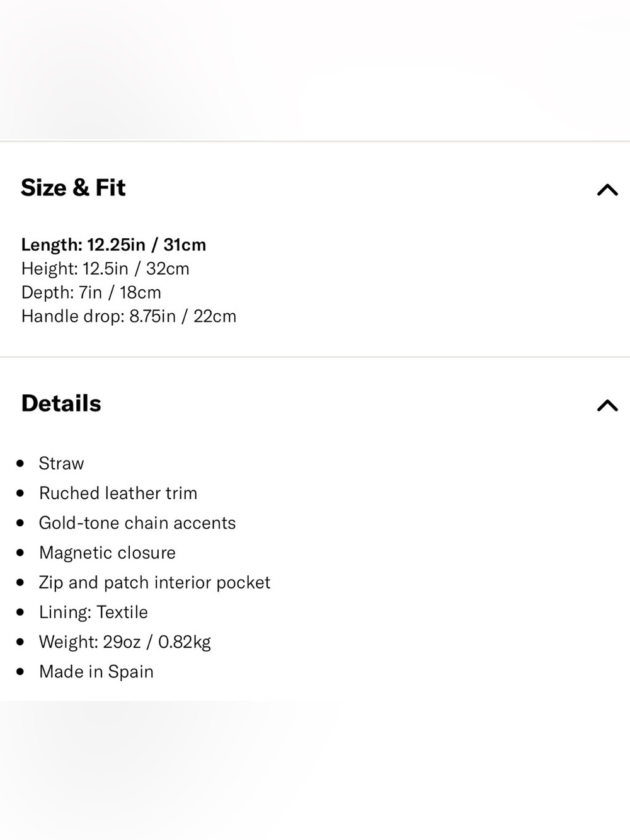Click the Made in Spain item
Image resolution: width=630 pixels, height=840 pixels.
click(96, 671)
